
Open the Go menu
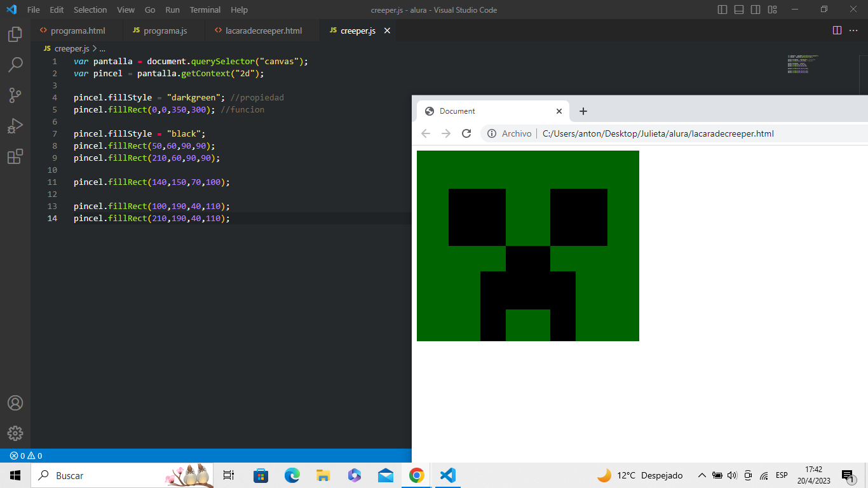[x=150, y=10]
